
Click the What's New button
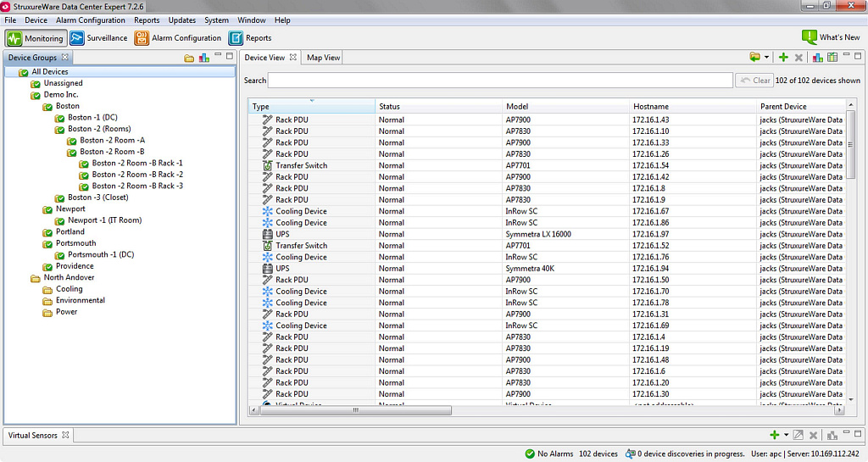click(831, 37)
